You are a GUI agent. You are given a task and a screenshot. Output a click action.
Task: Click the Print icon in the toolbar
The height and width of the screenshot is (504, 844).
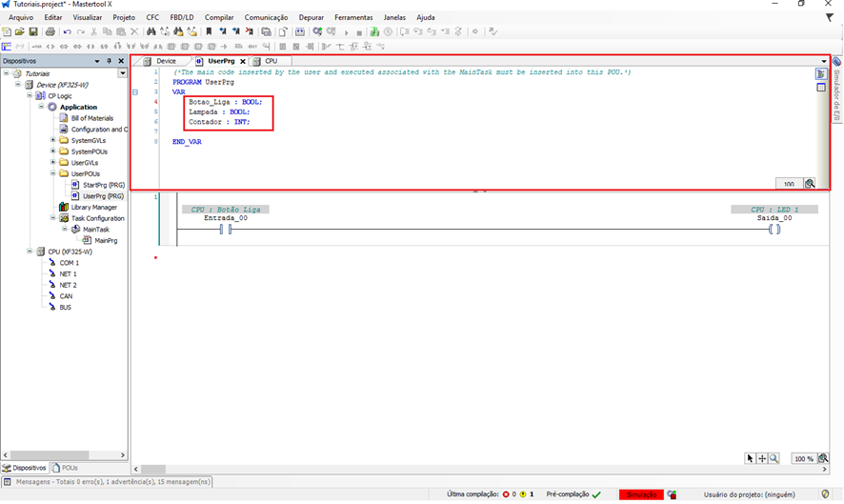coord(50,31)
